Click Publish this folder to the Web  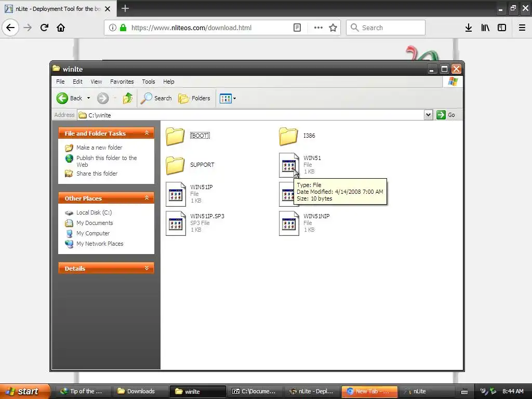click(107, 161)
